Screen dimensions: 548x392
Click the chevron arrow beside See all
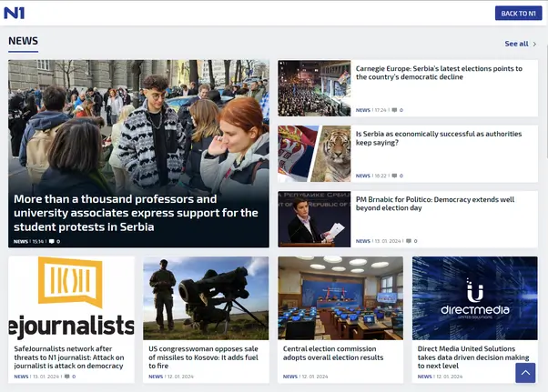(x=535, y=44)
